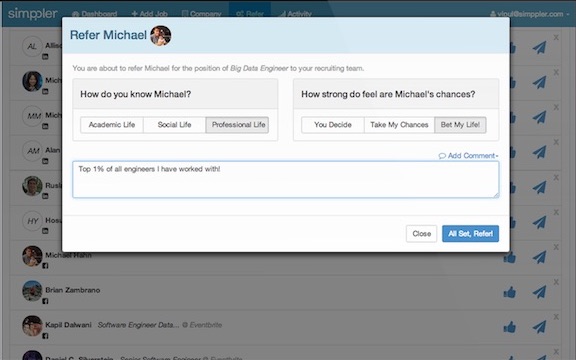This screenshot has width=576, height=360.
Task: Send referral for Brian Zambrano
Action: (x=539, y=292)
